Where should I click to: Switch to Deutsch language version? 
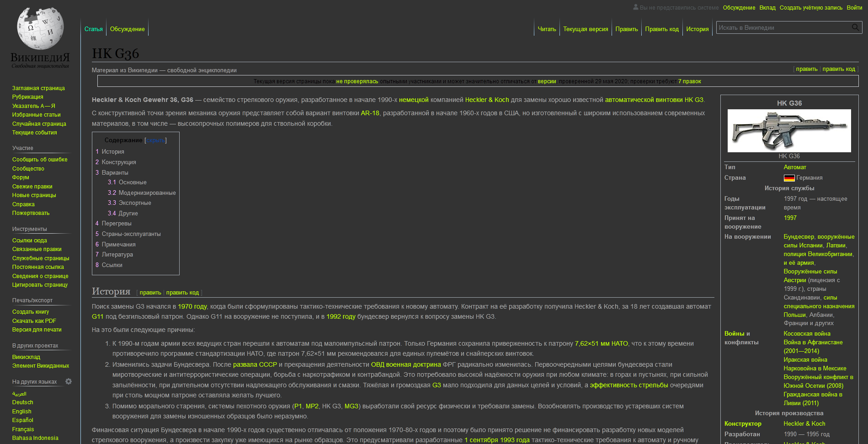pos(23,402)
